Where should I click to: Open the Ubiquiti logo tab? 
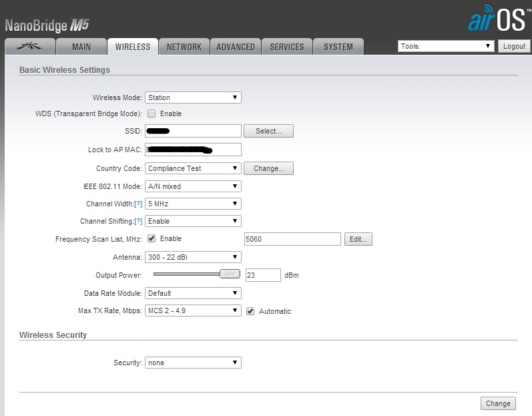coord(30,47)
